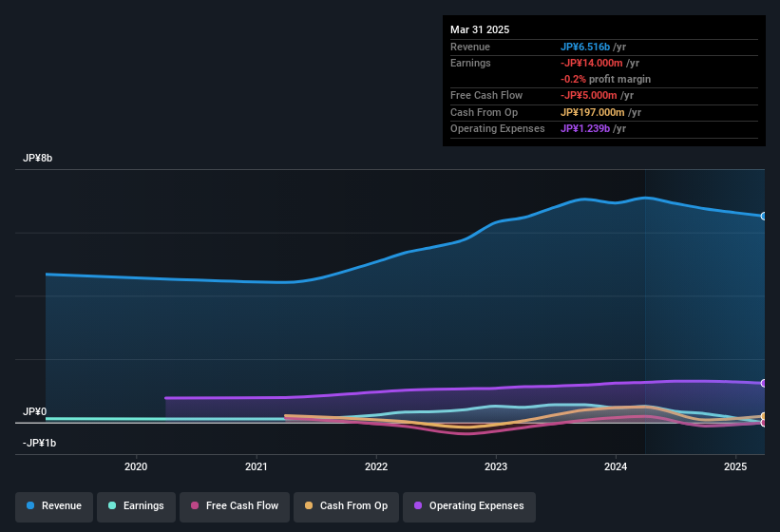Screen dimensions: 780x532
Task: Click the -JP¥1b y-axis label
Action: pos(39,443)
